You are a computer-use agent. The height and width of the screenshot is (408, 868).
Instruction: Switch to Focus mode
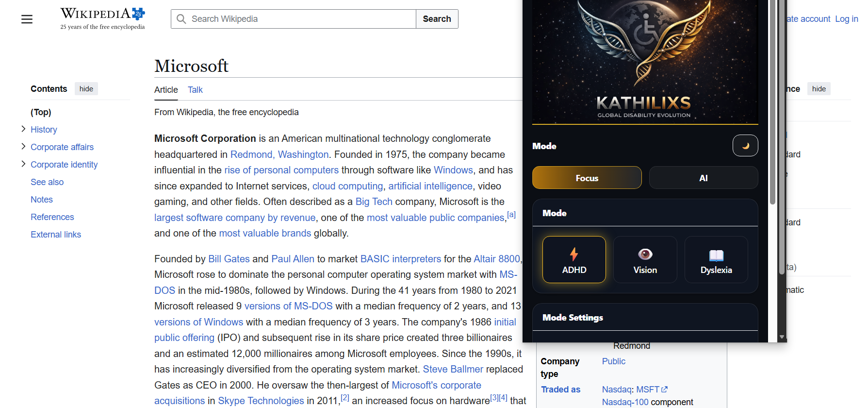point(587,178)
